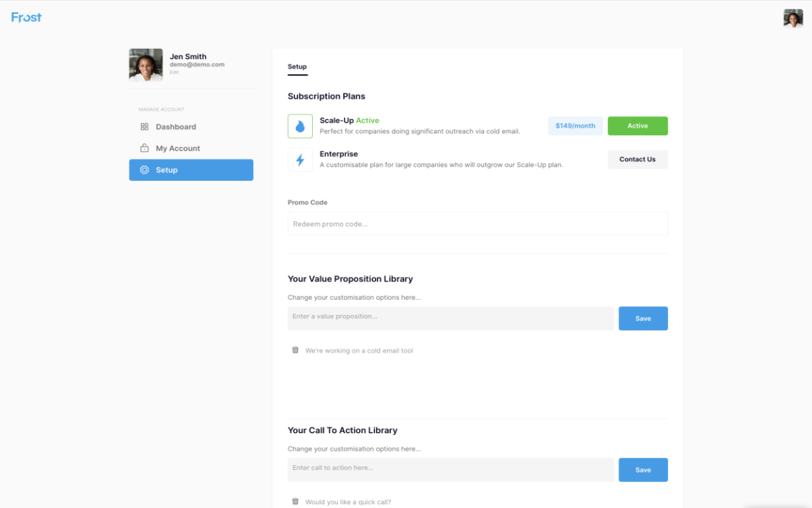The width and height of the screenshot is (812, 508).
Task: Click the Subscription Plans heading
Action: 327,97
